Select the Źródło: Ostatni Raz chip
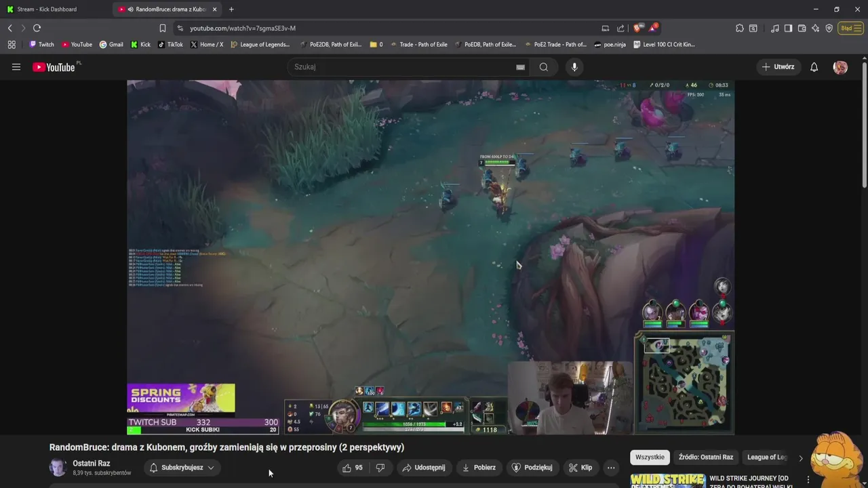This screenshot has width=868, height=488. (706, 457)
